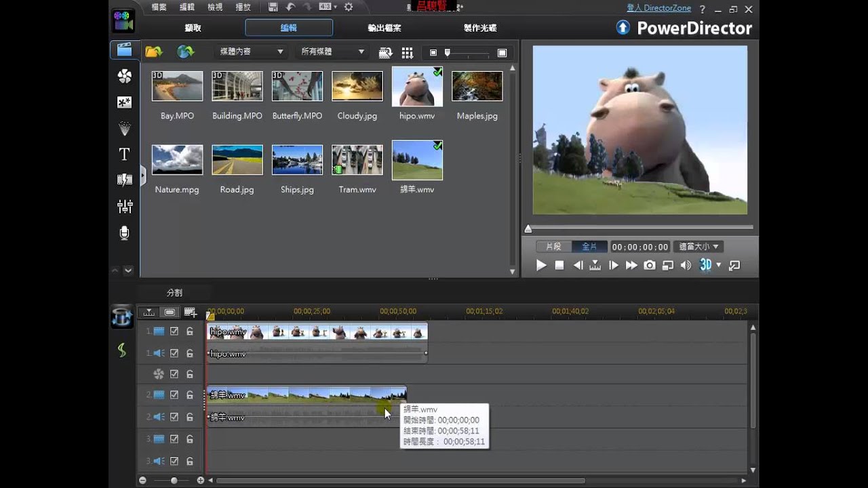Click the timeline zoom in plus

tap(200, 480)
